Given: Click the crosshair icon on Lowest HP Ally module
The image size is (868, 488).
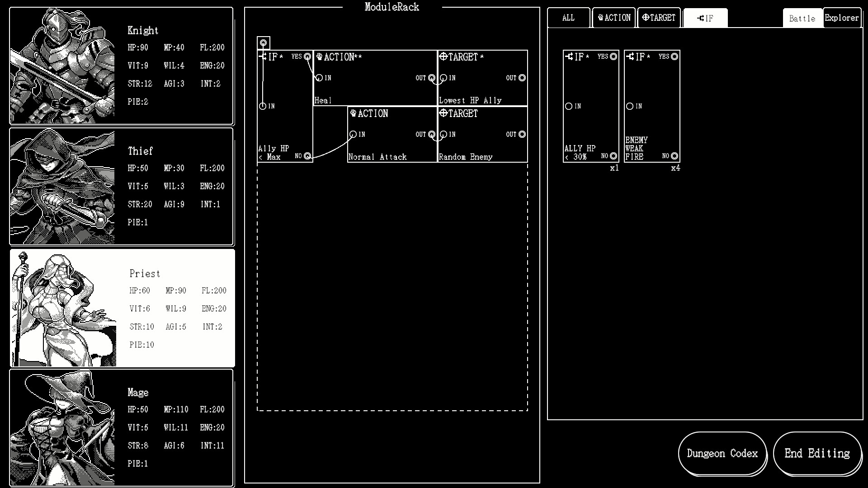Looking at the screenshot, I should click(444, 56).
